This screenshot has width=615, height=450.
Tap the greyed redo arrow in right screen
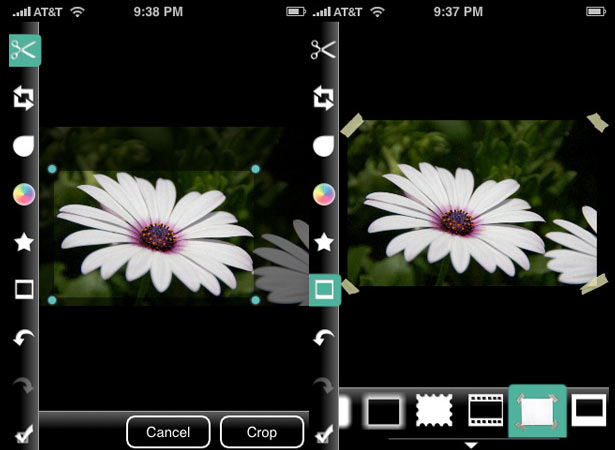(324, 385)
